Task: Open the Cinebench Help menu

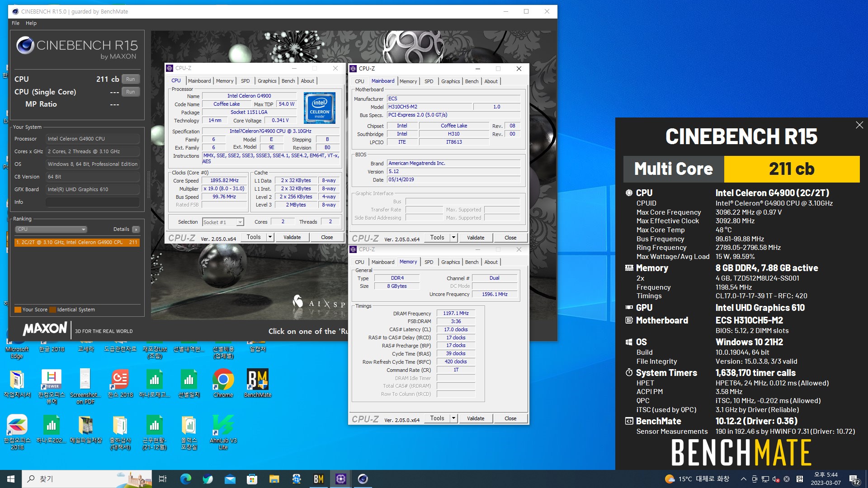Action: click(31, 23)
